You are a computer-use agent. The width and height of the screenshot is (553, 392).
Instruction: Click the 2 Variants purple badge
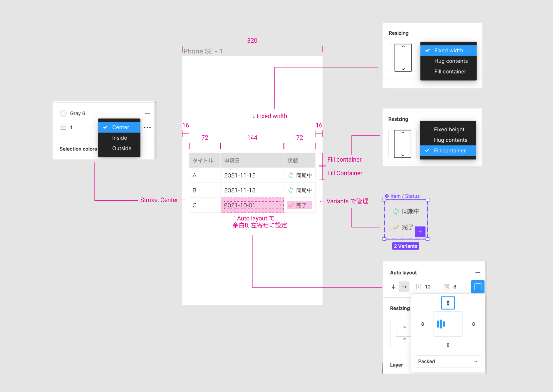[405, 246]
